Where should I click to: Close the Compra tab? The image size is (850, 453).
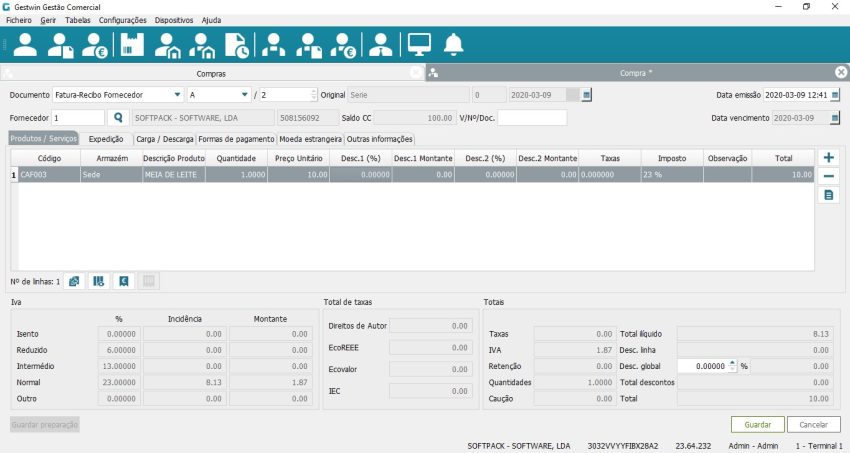point(841,72)
